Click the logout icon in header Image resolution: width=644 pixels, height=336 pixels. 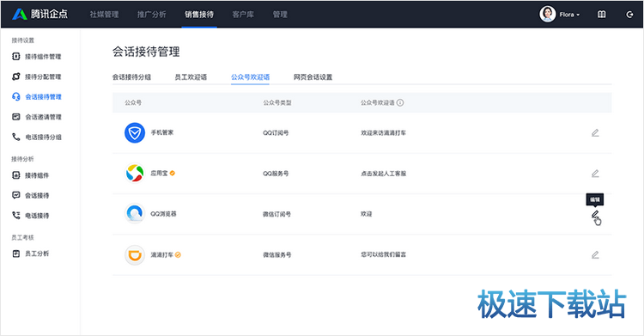(629, 15)
